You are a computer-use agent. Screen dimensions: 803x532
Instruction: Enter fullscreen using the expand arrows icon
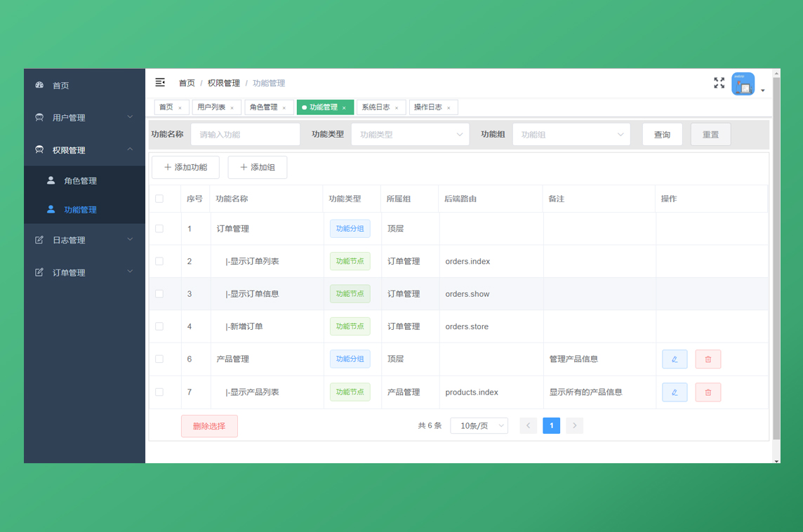click(719, 82)
